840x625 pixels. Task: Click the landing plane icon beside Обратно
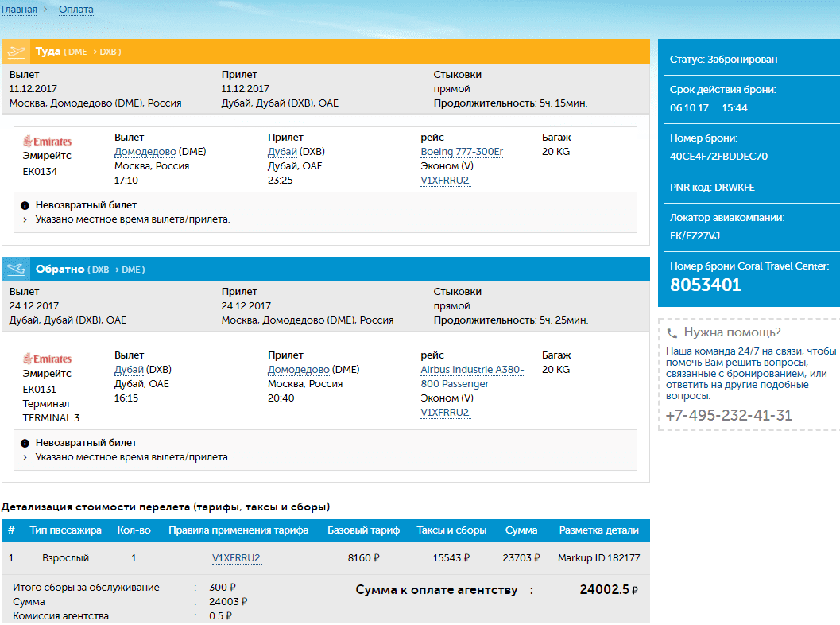pos(16,269)
